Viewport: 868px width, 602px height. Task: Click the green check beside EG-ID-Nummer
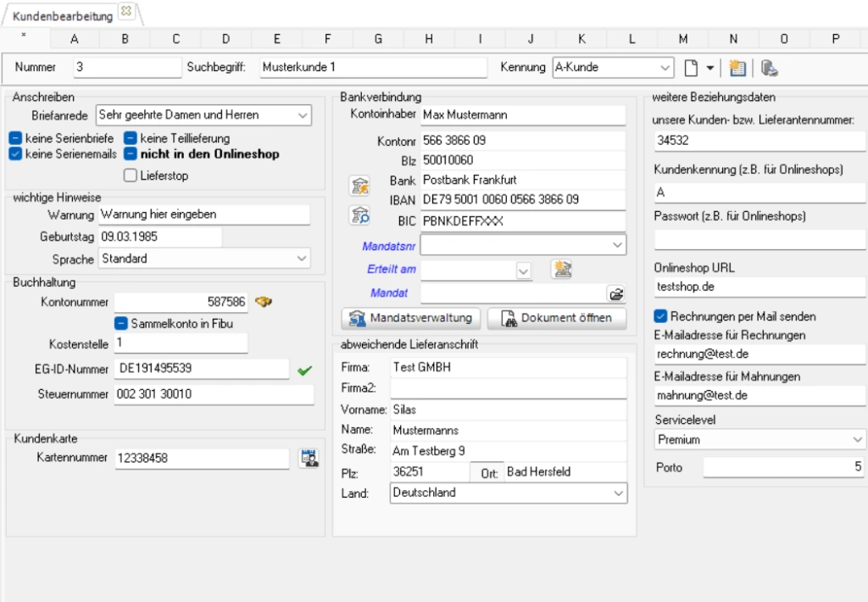pos(304,371)
